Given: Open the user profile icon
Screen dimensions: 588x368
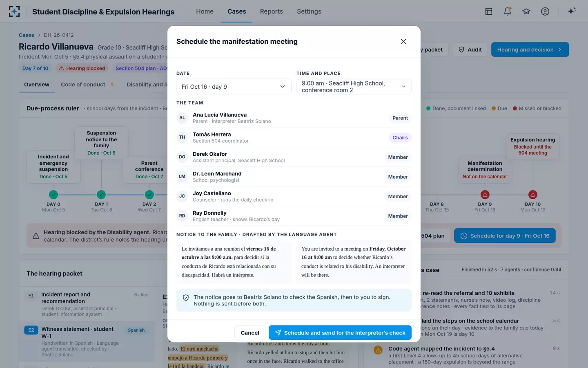Looking at the screenshot, I should (545, 11).
